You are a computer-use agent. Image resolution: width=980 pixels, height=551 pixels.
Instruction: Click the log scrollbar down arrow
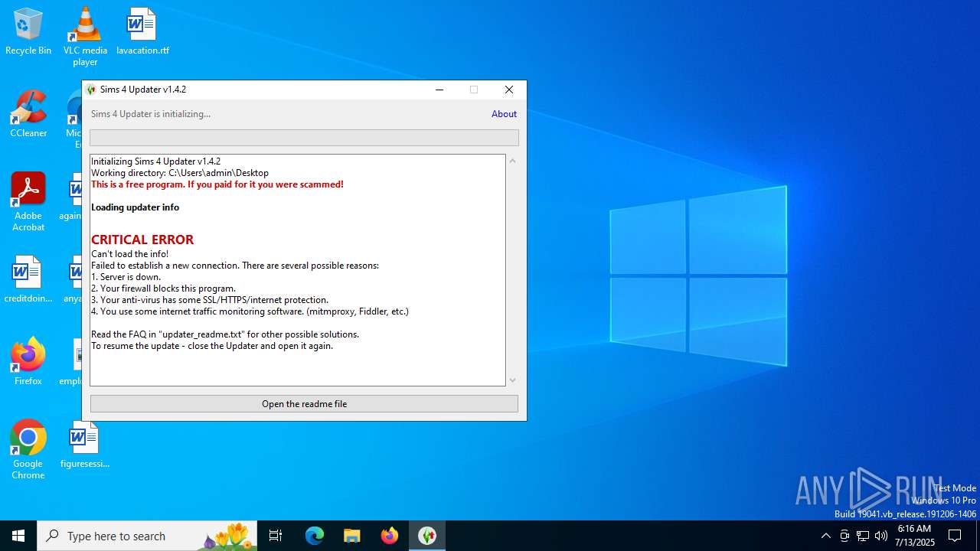point(513,380)
